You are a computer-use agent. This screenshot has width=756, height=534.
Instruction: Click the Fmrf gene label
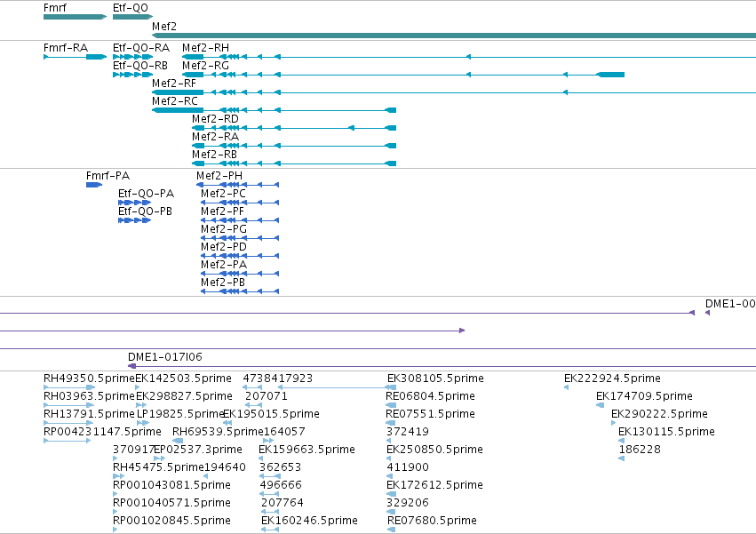pyautogui.click(x=55, y=8)
